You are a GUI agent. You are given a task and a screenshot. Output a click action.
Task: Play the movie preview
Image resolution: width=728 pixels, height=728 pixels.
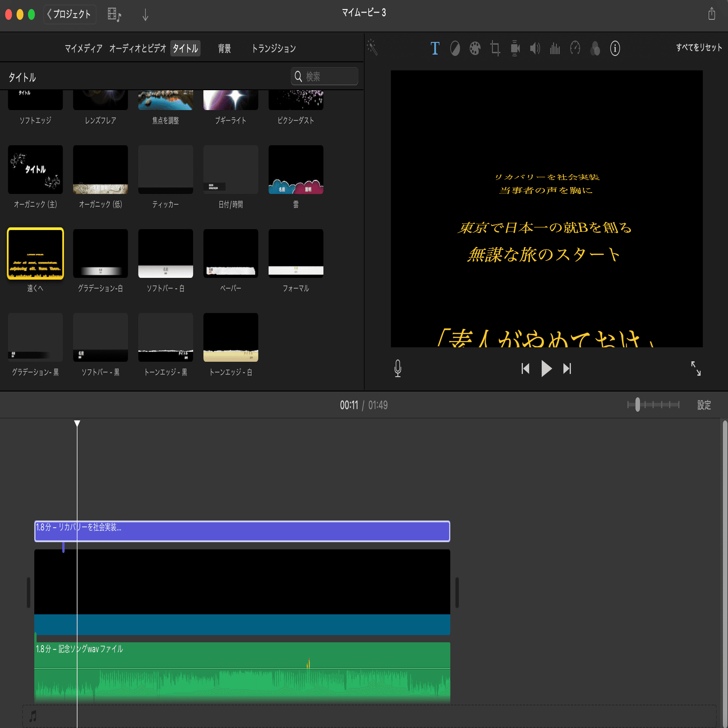(546, 369)
